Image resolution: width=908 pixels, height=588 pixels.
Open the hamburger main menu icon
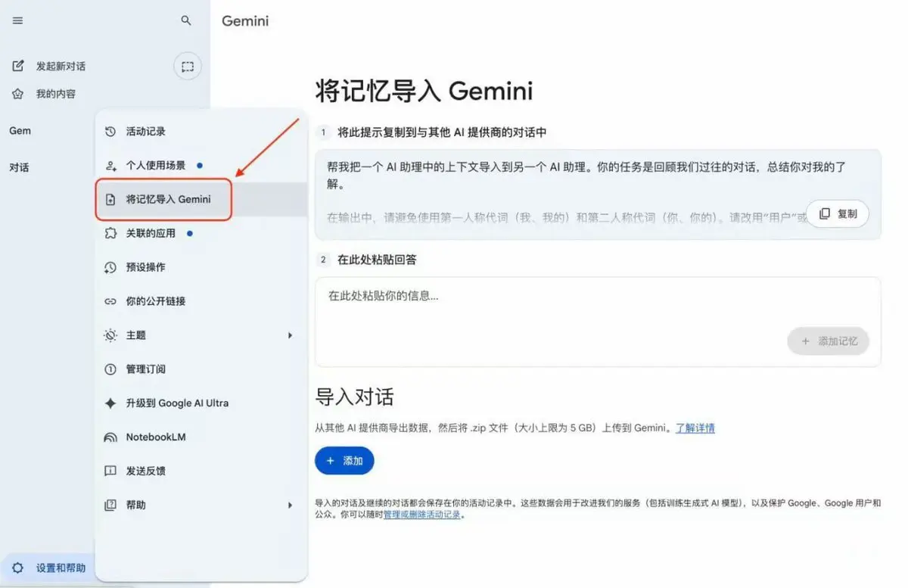18,21
